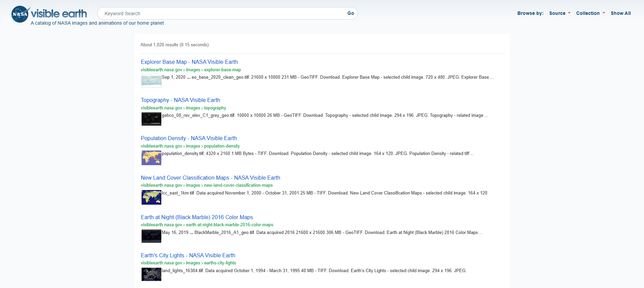Open New Land Cover Classification Maps

pyautogui.click(x=210, y=178)
